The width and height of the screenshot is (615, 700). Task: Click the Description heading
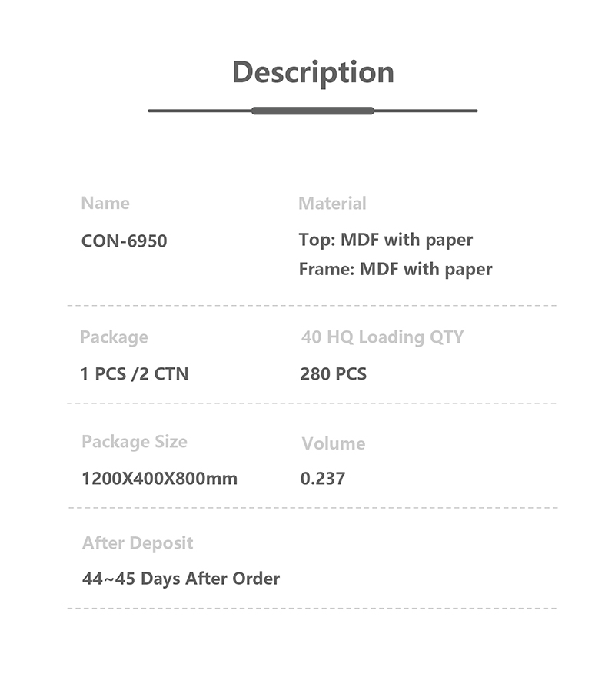click(313, 72)
